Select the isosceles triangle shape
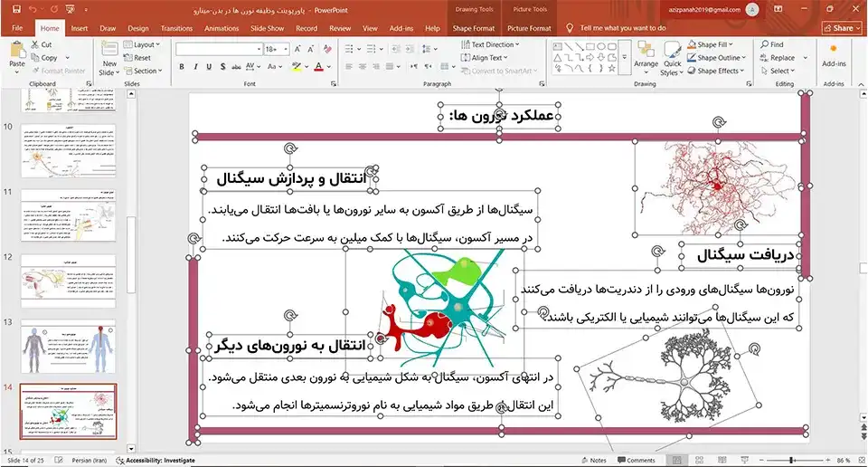This screenshot has width=868, height=467. (x=558, y=58)
